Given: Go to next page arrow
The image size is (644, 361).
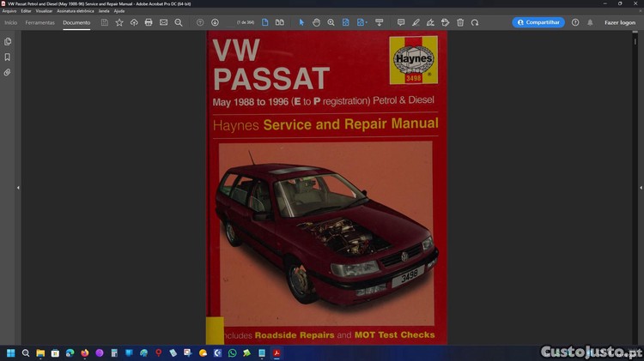Looking at the screenshot, I should coord(215,22).
